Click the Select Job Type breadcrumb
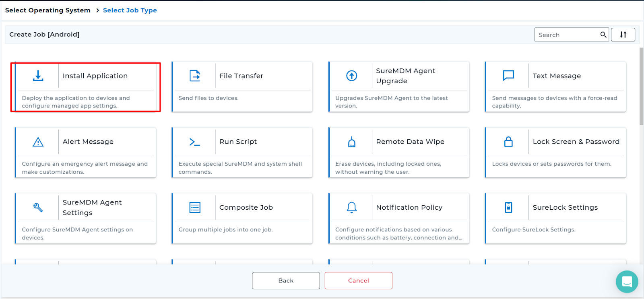644x299 pixels. tap(130, 10)
